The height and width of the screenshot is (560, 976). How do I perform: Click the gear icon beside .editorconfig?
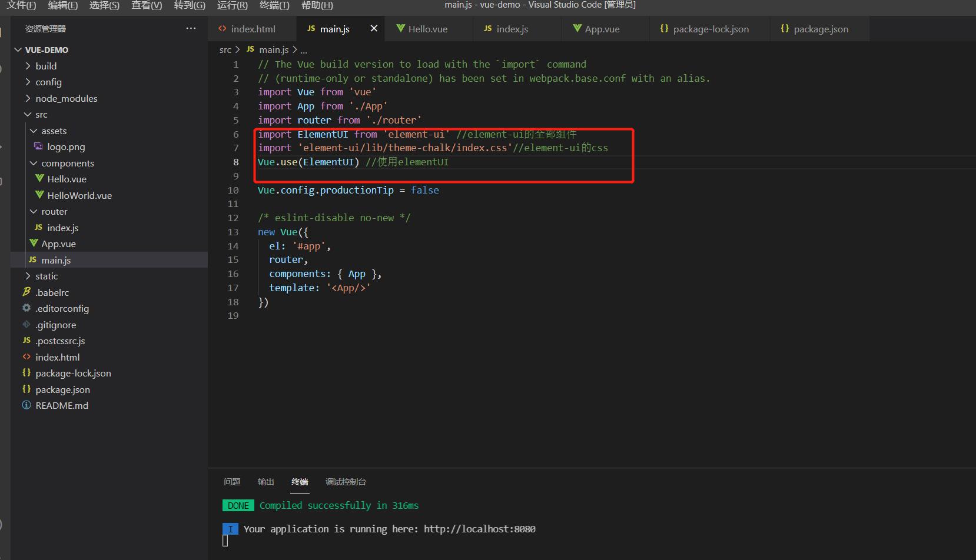26,308
